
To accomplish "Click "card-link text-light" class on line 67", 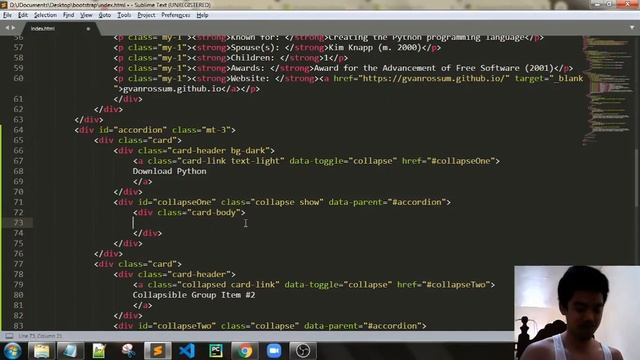I will pyautogui.click(x=231, y=161).
